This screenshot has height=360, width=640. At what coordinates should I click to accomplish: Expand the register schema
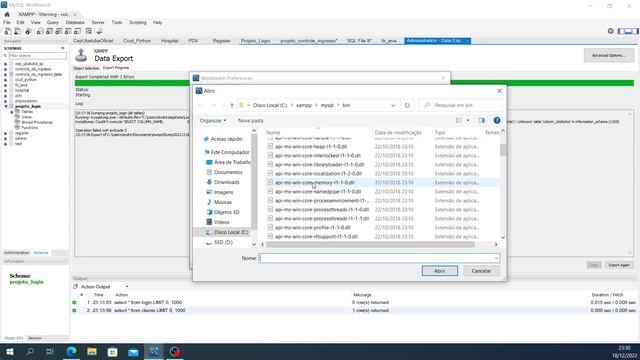coord(6,133)
